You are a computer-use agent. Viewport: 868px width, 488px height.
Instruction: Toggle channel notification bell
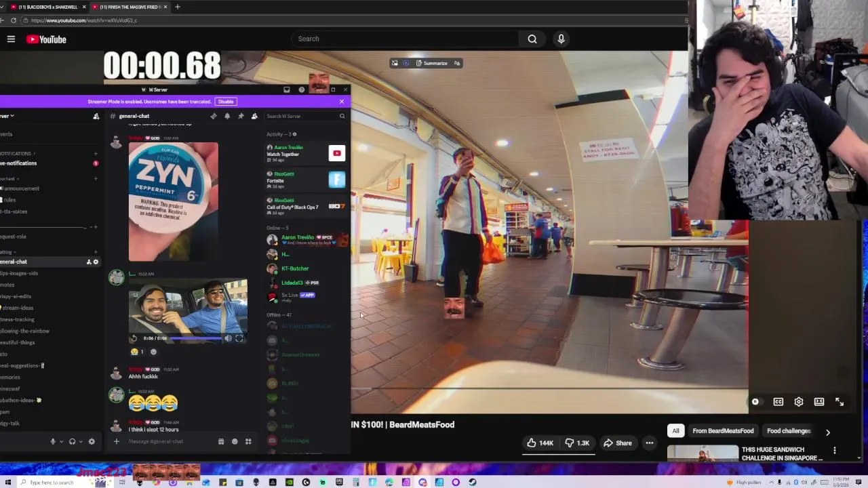[227, 116]
